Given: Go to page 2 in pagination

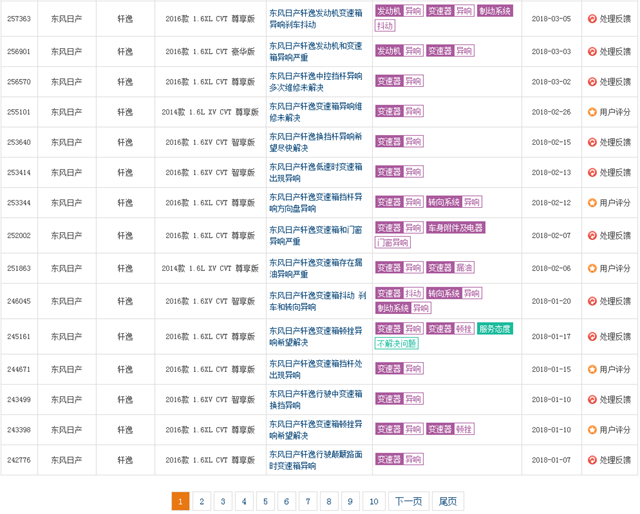Looking at the screenshot, I should [x=202, y=501].
